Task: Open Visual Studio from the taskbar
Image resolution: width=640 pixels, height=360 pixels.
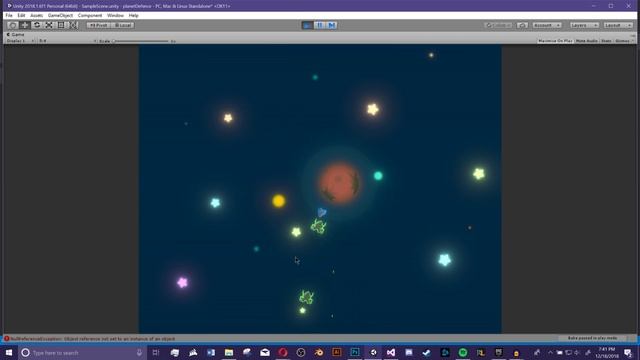Action: [391, 353]
